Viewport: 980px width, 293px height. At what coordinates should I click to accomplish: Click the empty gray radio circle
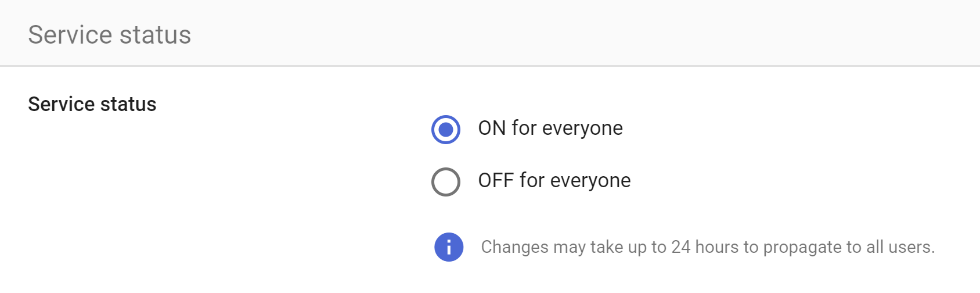446,181
